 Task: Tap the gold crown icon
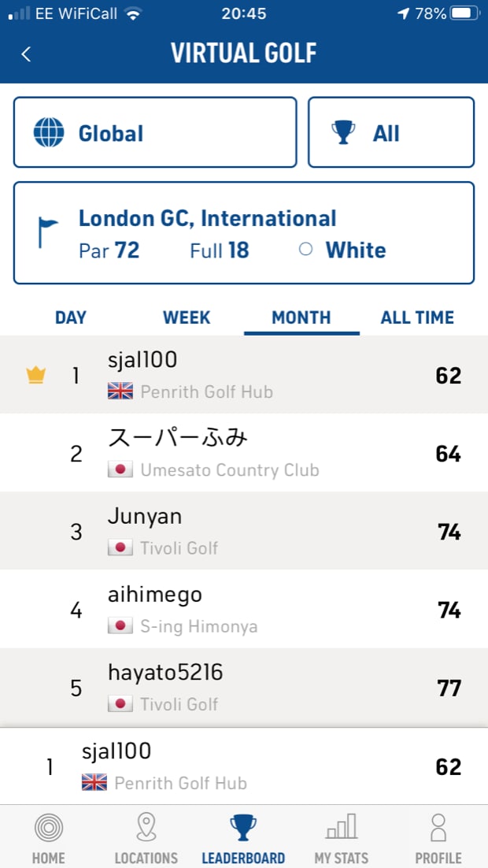tap(35, 376)
